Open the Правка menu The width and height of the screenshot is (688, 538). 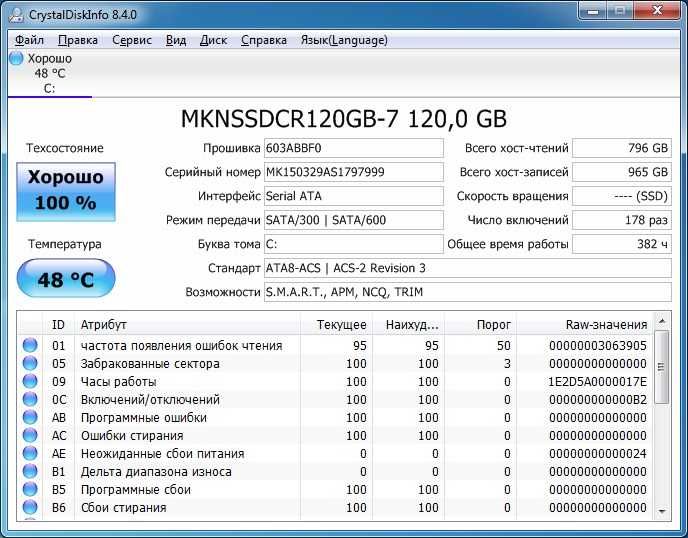[x=78, y=40]
